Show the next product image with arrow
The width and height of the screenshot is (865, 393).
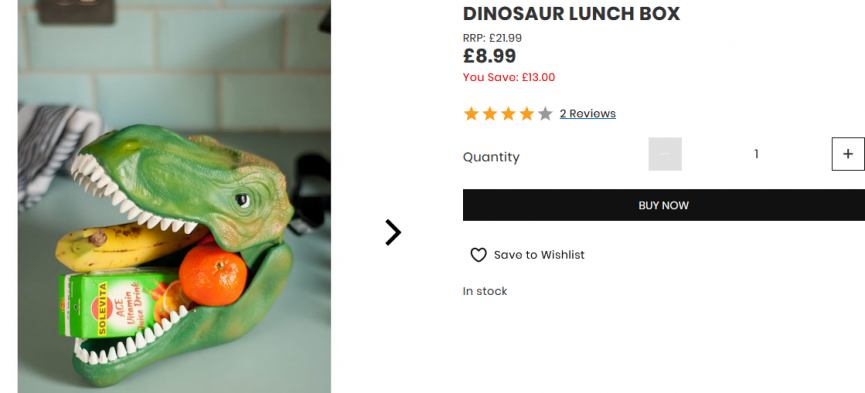[393, 232]
